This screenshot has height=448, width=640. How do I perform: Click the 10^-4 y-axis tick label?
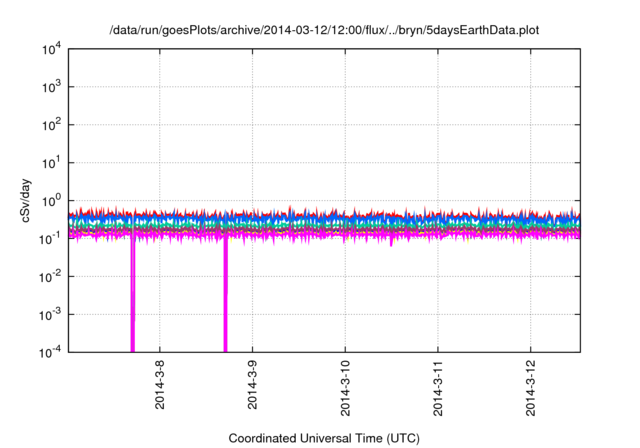point(51,352)
